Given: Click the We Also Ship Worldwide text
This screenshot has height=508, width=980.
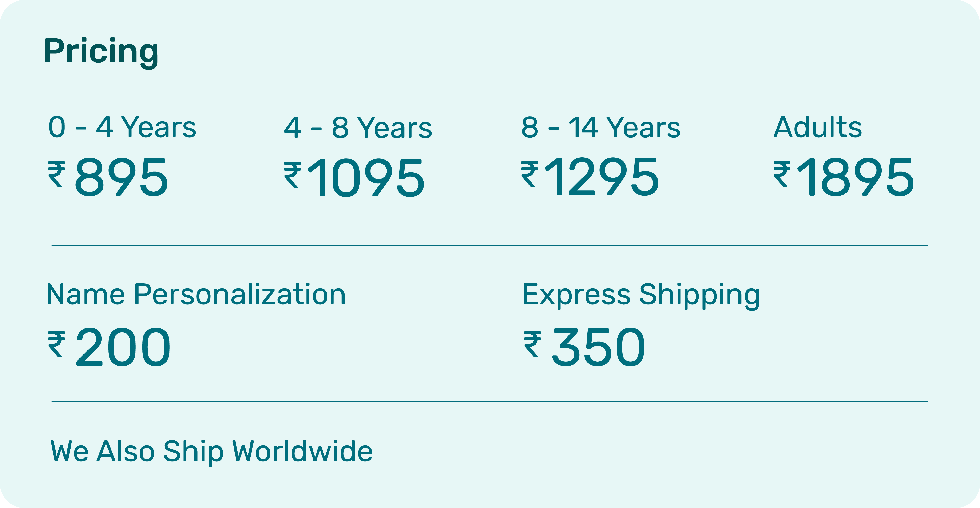Looking at the screenshot, I should point(211,451).
